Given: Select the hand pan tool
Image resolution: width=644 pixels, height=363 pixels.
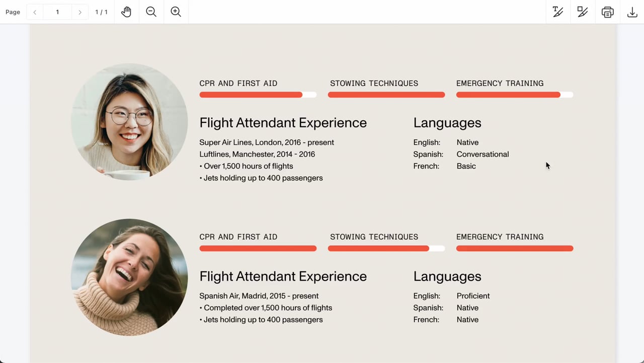Looking at the screenshot, I should [x=126, y=12].
